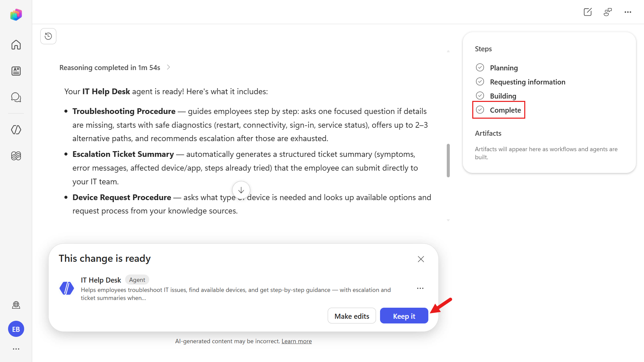Click the Building step check circle
This screenshot has height=362, width=644.
[480, 96]
